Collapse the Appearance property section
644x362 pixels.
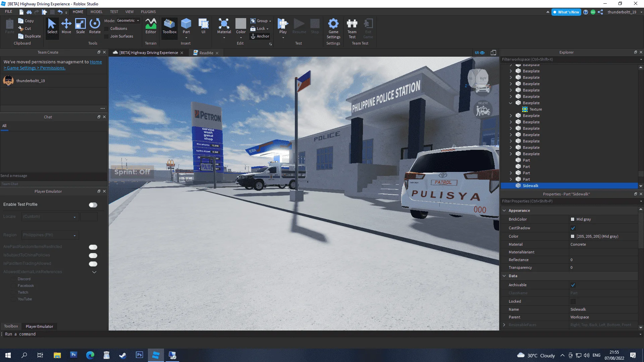click(x=504, y=210)
